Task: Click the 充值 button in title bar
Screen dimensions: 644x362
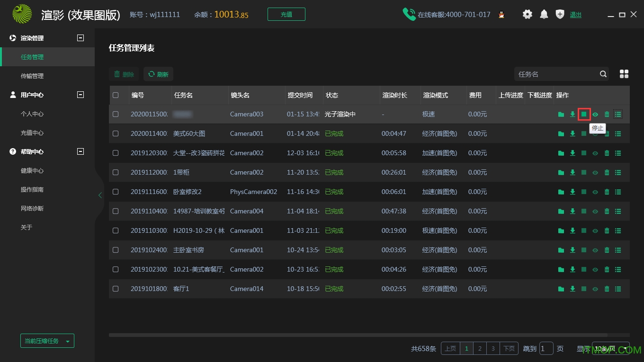Action: [286, 14]
